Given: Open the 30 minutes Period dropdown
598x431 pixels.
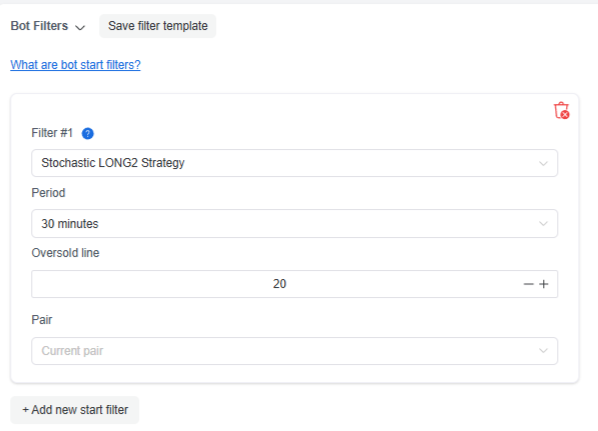Looking at the screenshot, I should pos(294,224).
